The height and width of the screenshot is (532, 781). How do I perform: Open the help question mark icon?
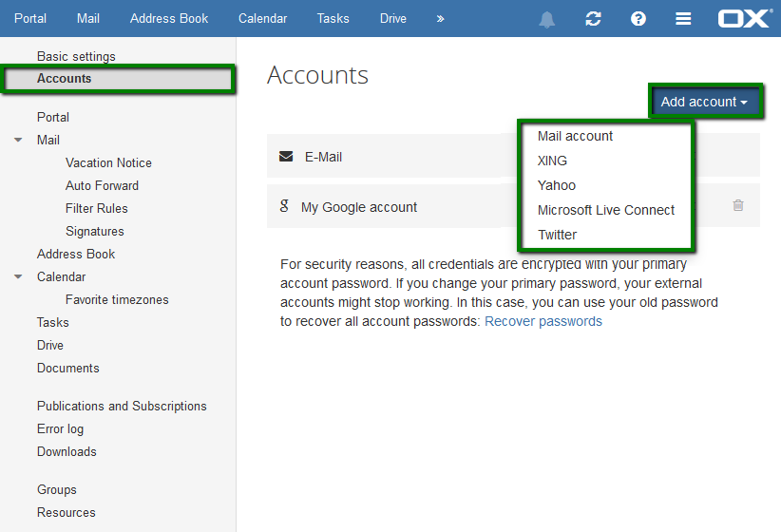pos(638,19)
